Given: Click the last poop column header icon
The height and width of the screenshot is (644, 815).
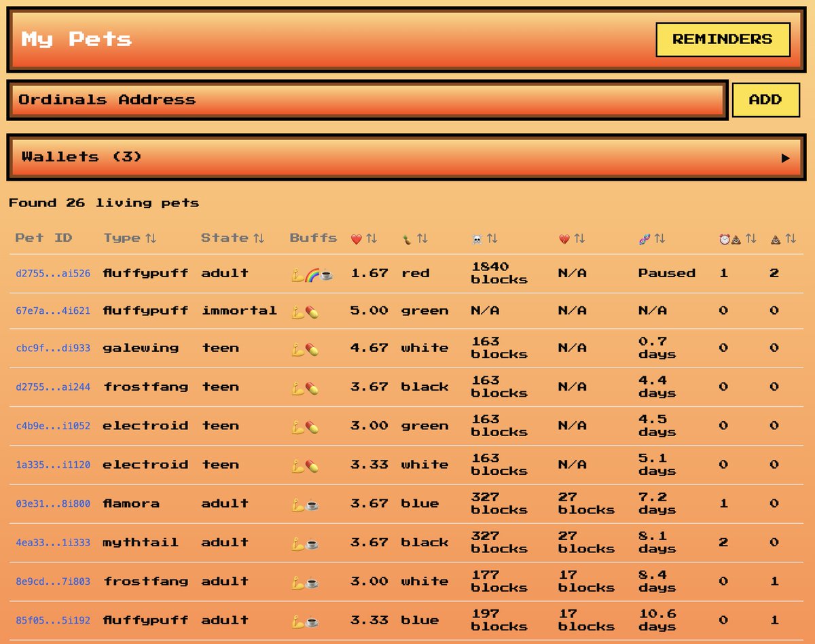Looking at the screenshot, I should 776,239.
